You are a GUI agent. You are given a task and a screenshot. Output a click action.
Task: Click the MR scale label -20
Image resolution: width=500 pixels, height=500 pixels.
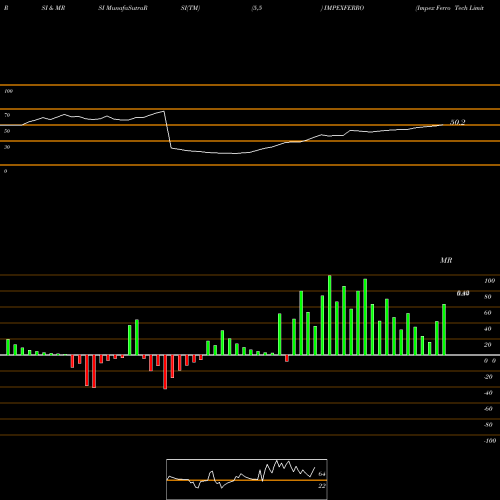pyautogui.click(x=488, y=377)
